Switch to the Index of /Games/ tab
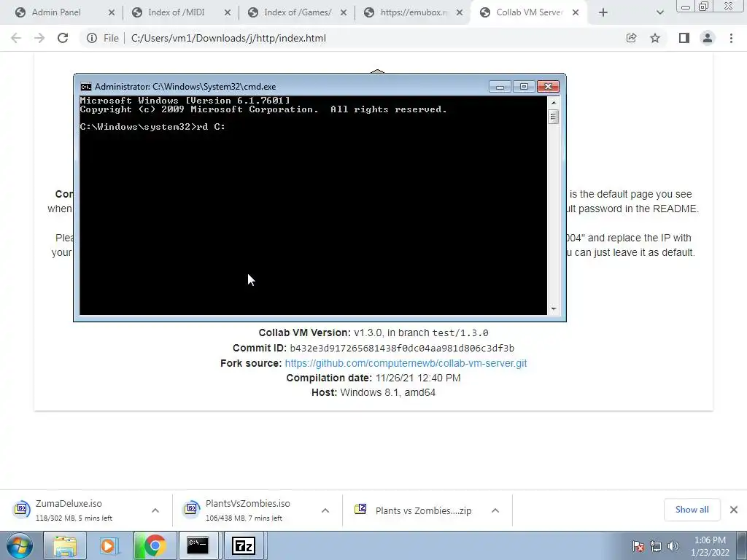Image resolution: width=747 pixels, height=560 pixels. click(x=298, y=12)
